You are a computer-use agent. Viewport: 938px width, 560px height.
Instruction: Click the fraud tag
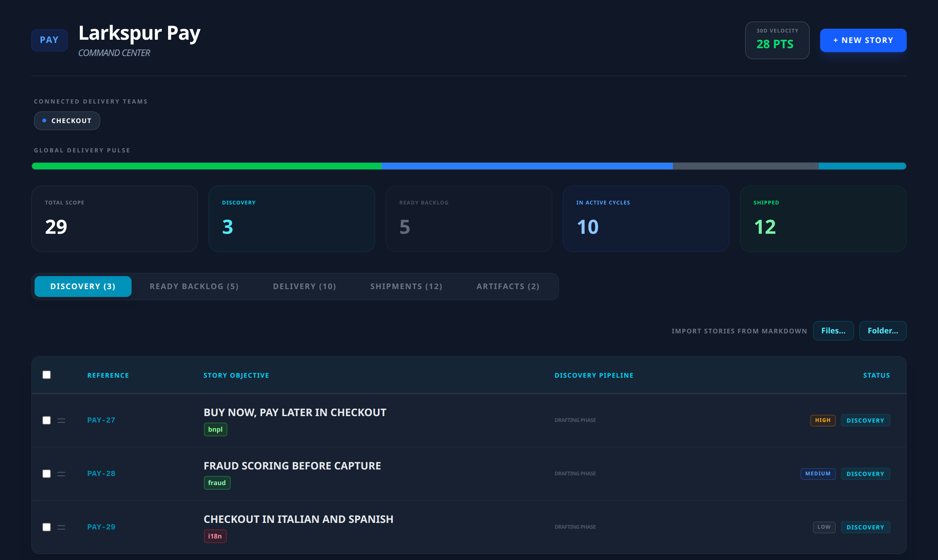217,483
